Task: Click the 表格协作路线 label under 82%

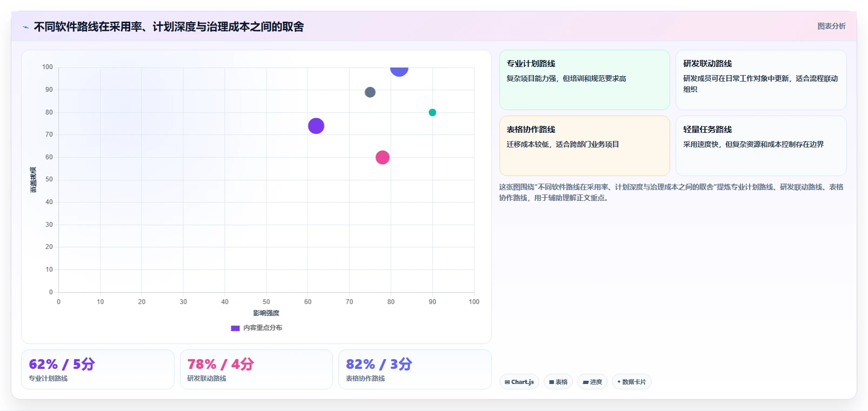Action: (365, 379)
